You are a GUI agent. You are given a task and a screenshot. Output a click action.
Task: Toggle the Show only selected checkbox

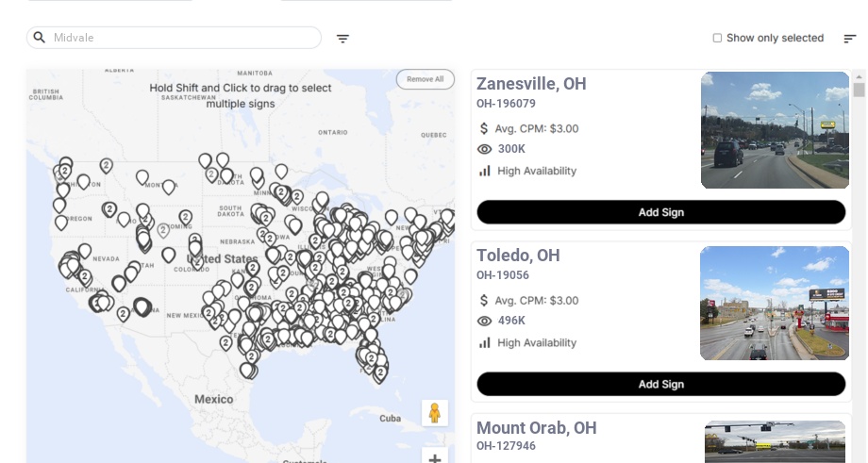(717, 39)
